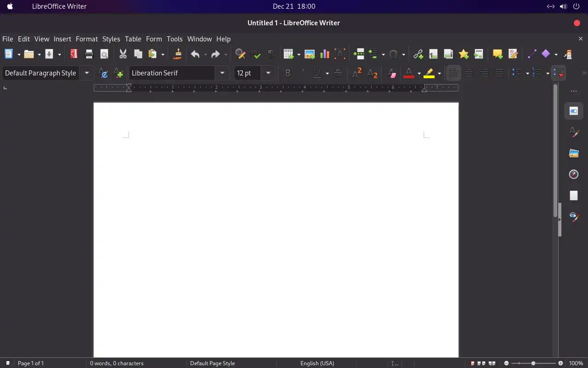This screenshot has height=368, width=588.
Task: Toggle Underline formatting
Action: pos(317,73)
